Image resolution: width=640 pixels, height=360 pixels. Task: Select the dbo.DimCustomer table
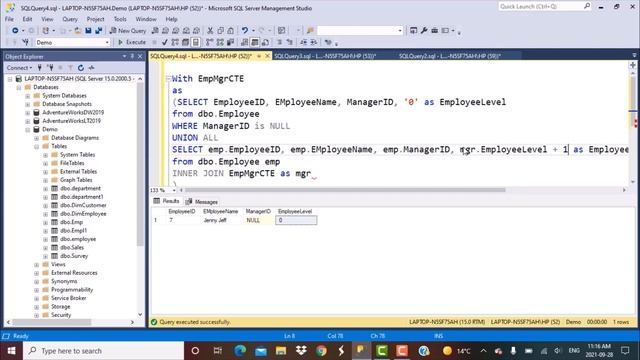(83, 205)
